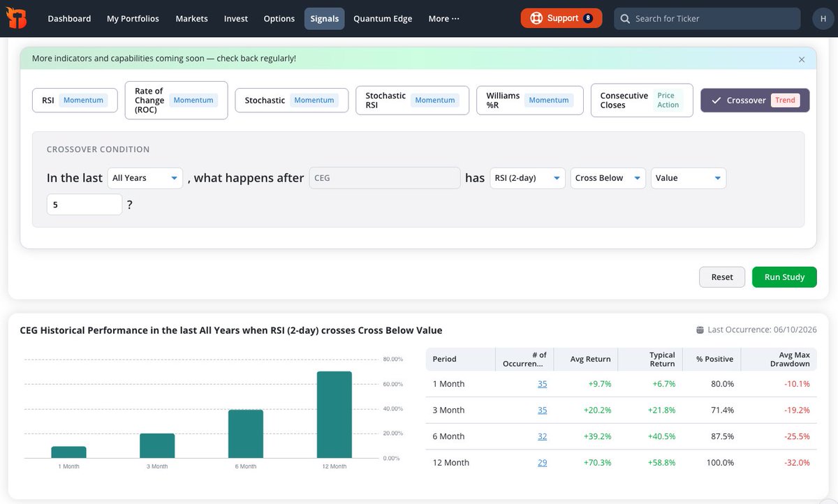The width and height of the screenshot is (838, 504).
Task: Click the Support button
Action: [561, 18]
